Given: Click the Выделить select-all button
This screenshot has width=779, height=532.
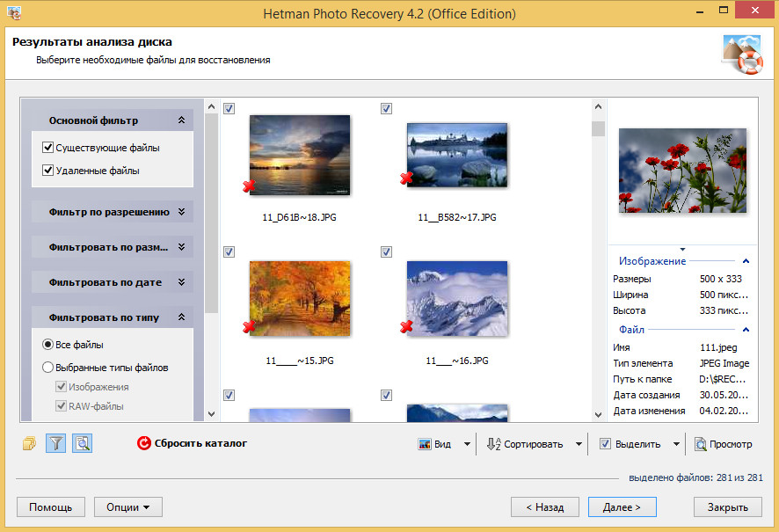Looking at the screenshot, I should click(630, 444).
